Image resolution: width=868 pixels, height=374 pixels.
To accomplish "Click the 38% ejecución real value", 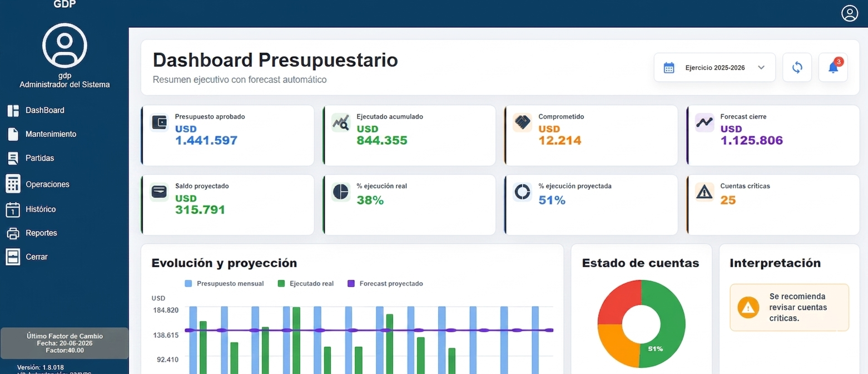I will [x=370, y=200].
